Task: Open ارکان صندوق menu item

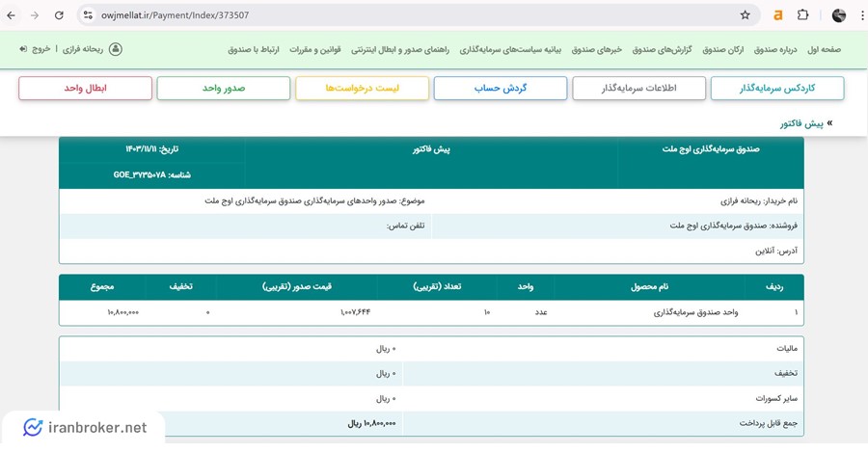Action: tap(723, 50)
